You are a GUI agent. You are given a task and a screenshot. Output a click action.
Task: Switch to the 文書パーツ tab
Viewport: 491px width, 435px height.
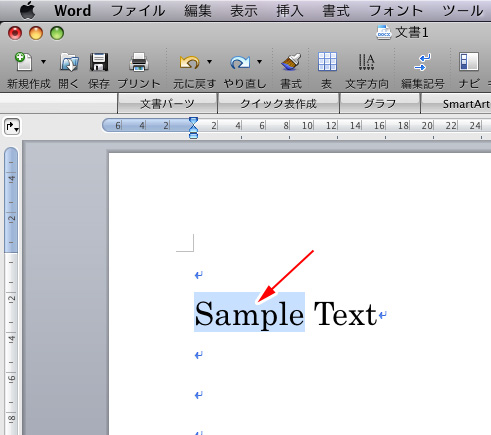tap(167, 104)
